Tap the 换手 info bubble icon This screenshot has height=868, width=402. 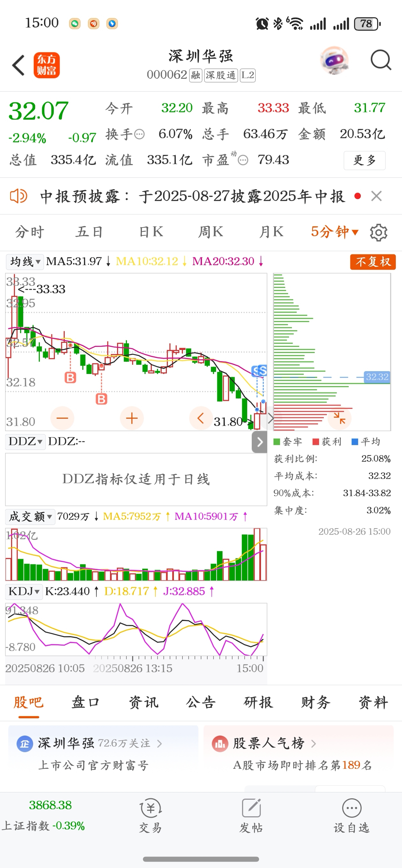pyautogui.click(x=139, y=134)
